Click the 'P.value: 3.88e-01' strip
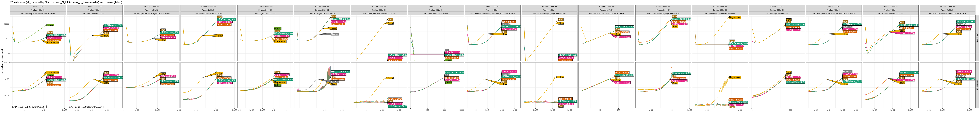Image resolution: width=980 pixels, height=115 pixels. 493,10
